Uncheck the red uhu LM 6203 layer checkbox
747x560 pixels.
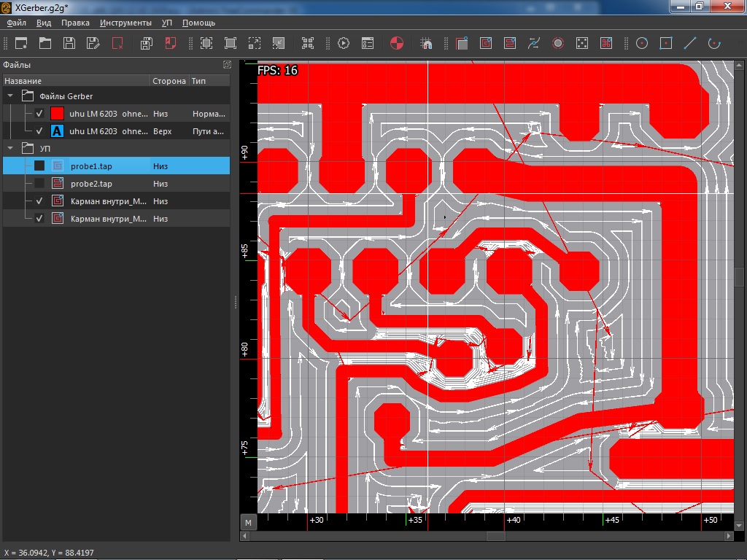pos(39,114)
